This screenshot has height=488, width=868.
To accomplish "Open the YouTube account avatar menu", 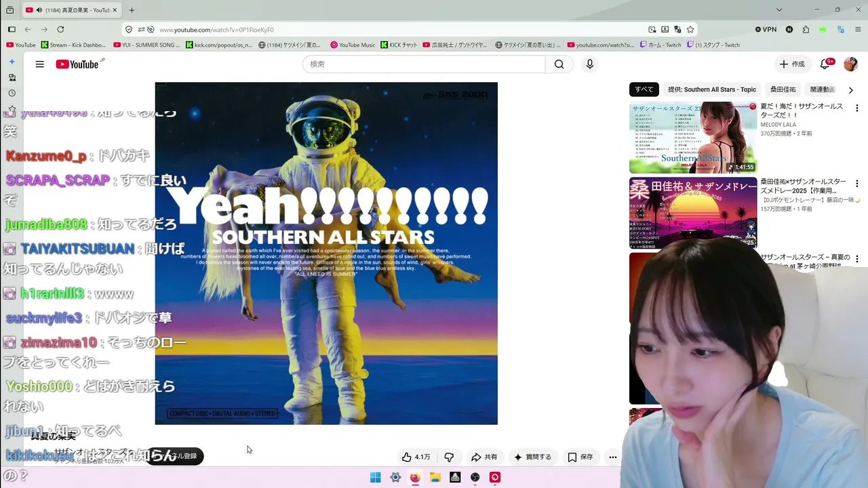I will click(x=850, y=64).
